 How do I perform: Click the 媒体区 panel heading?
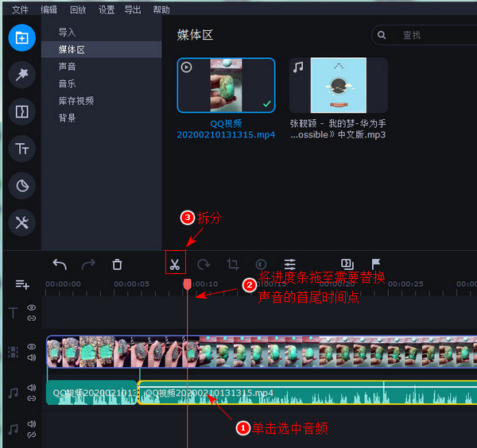pyautogui.click(x=195, y=35)
